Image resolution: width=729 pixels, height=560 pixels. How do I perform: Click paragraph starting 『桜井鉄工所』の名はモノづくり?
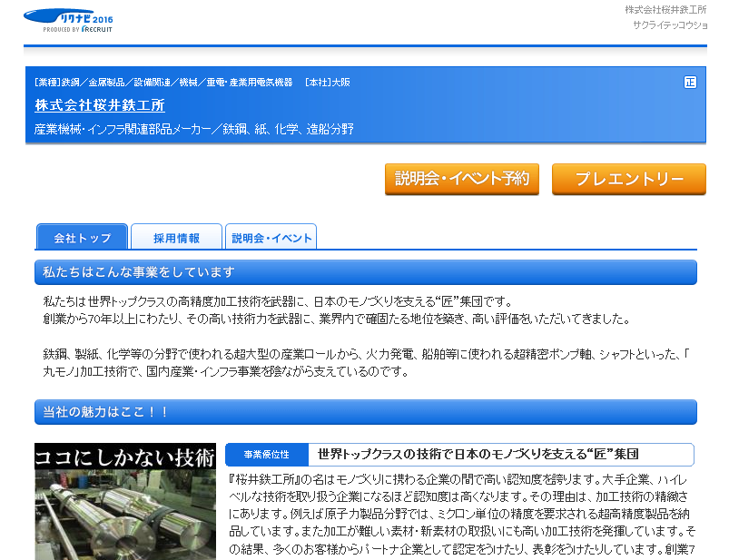(x=462, y=515)
